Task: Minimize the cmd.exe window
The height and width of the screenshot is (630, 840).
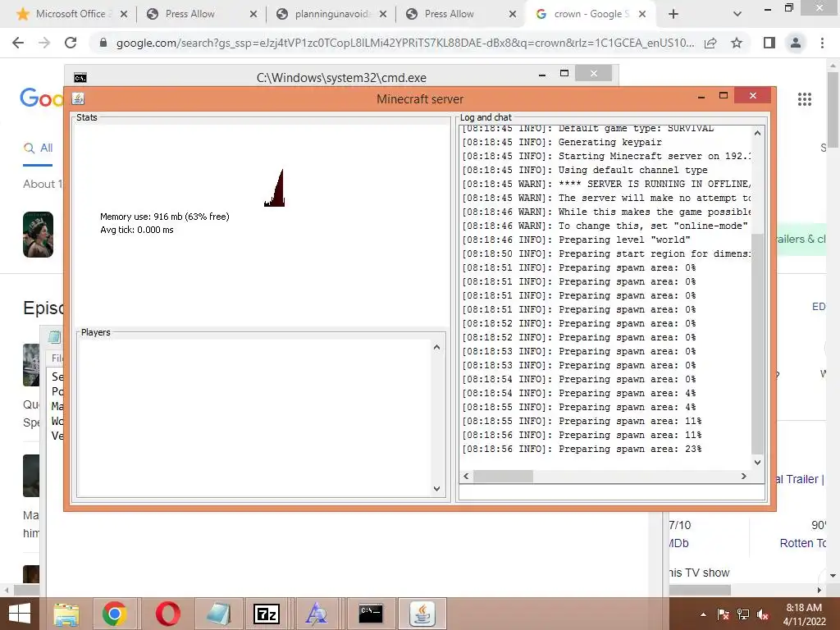Action: (542, 75)
